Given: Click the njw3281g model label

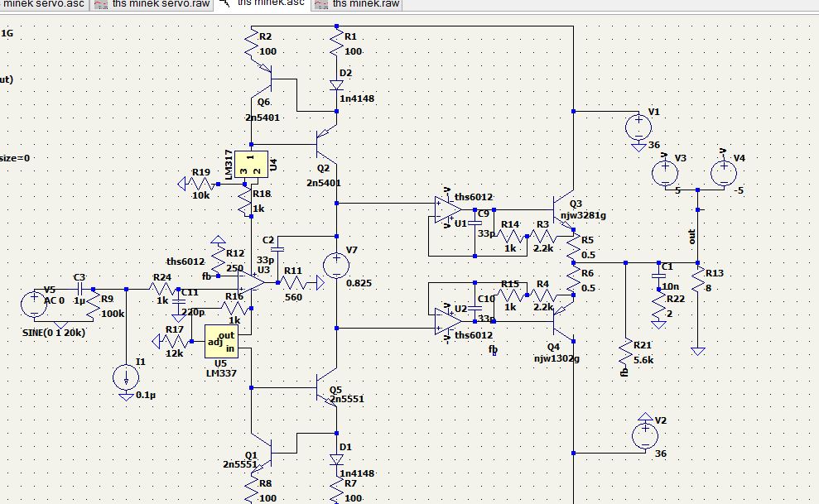Looking at the screenshot, I should tap(584, 215).
